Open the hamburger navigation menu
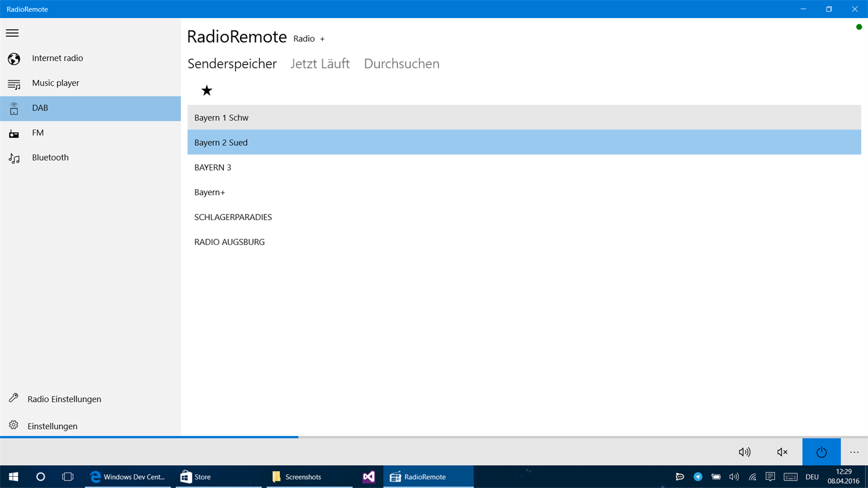This screenshot has width=868, height=488. (x=12, y=32)
